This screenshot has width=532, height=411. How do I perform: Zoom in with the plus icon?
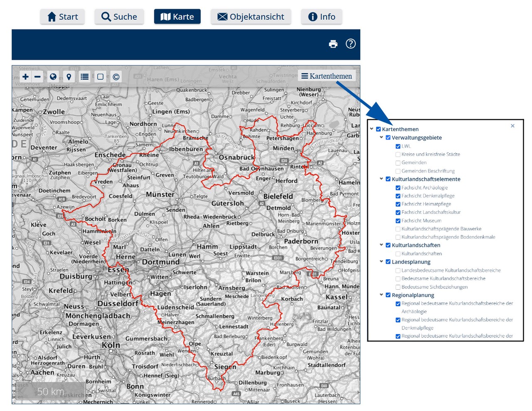tap(25, 76)
